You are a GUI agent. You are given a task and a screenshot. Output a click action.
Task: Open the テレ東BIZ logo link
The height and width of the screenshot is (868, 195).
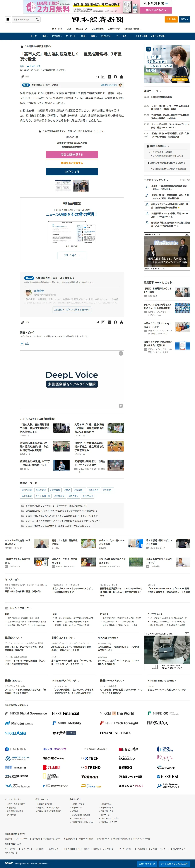pos(51,768)
